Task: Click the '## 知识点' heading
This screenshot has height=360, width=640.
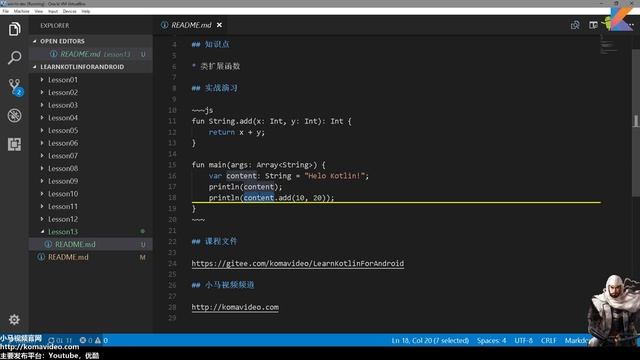Action: (x=211, y=44)
